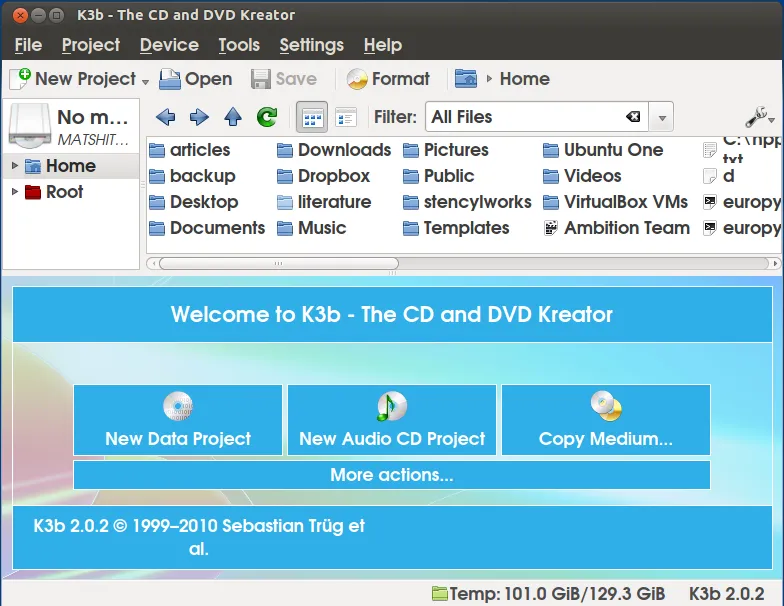This screenshot has width=784, height=606.
Task: Expand the Root tree node
Action: [15, 192]
